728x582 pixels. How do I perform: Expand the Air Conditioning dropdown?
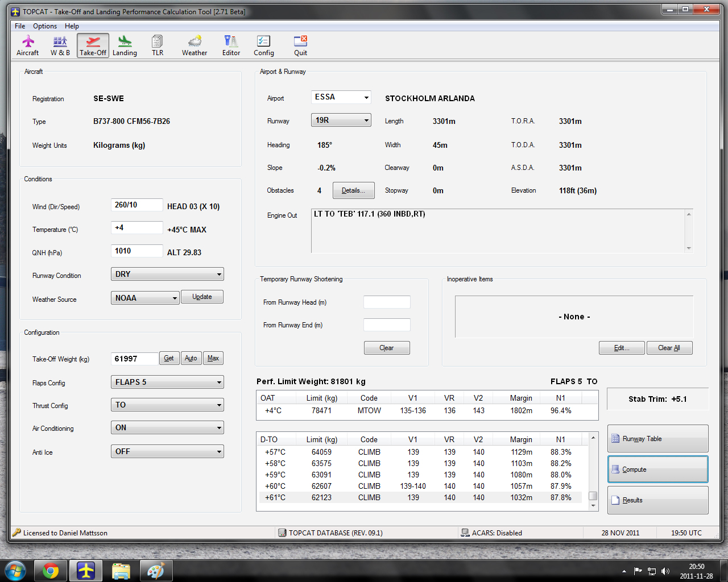[219, 427]
